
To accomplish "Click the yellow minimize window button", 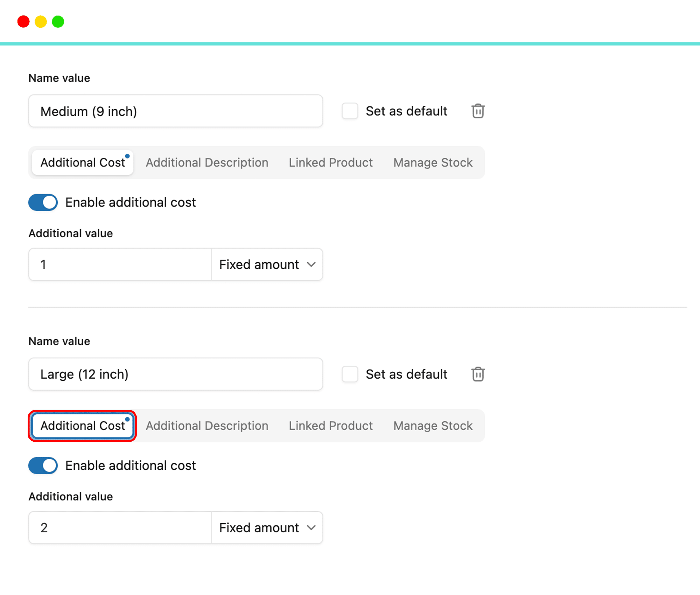I will coord(41,22).
